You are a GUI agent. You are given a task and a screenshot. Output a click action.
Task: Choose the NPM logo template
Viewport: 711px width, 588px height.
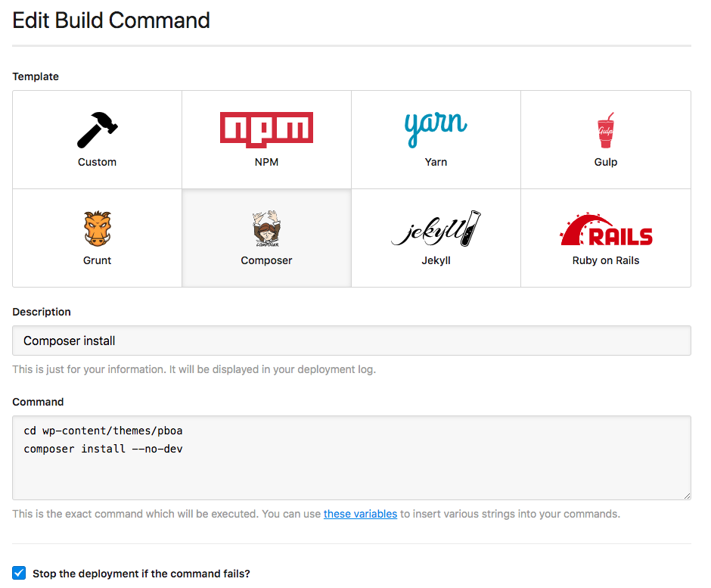click(266, 129)
